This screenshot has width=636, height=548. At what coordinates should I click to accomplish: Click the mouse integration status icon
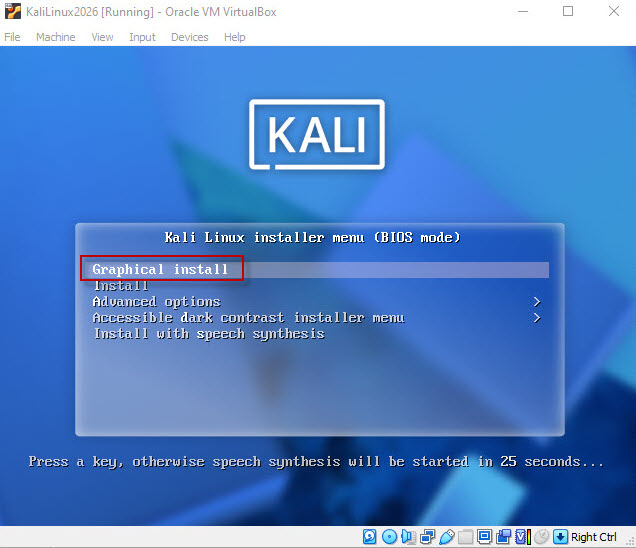point(541,537)
